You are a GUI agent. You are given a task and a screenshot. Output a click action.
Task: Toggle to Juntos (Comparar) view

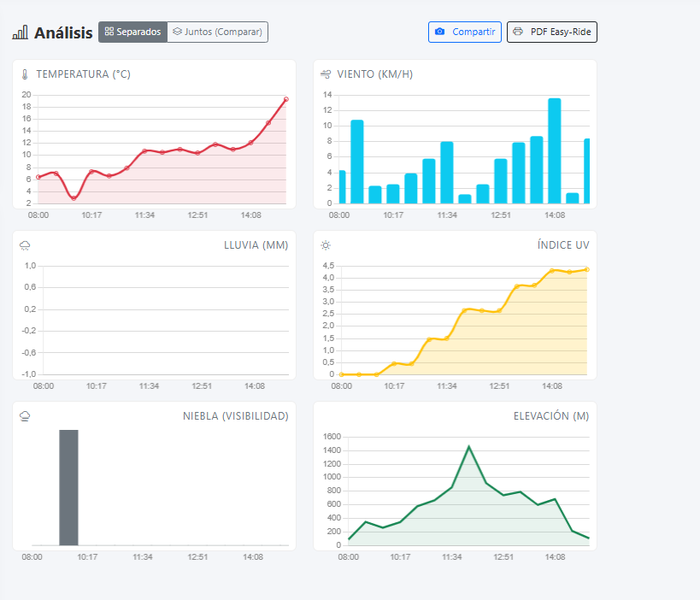(x=218, y=32)
